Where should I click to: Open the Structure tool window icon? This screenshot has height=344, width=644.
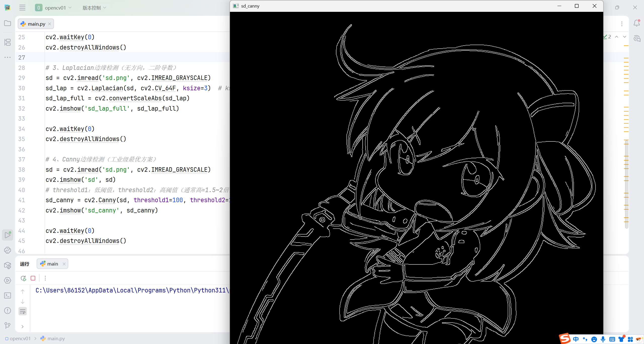[x=8, y=42]
